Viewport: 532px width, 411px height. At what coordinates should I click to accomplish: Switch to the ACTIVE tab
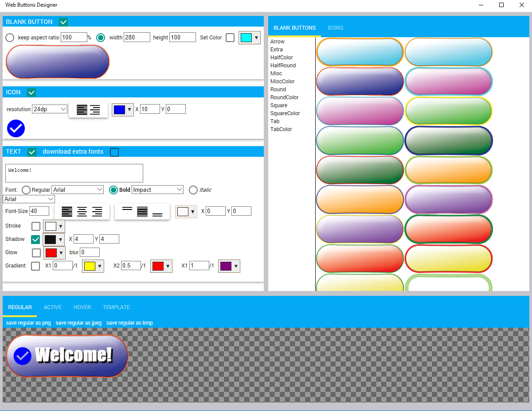point(53,307)
